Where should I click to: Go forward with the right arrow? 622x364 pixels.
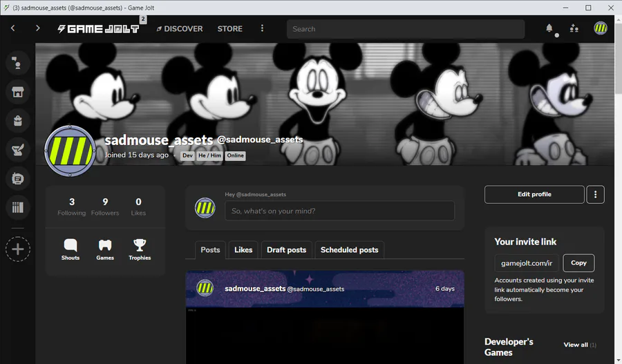click(38, 28)
